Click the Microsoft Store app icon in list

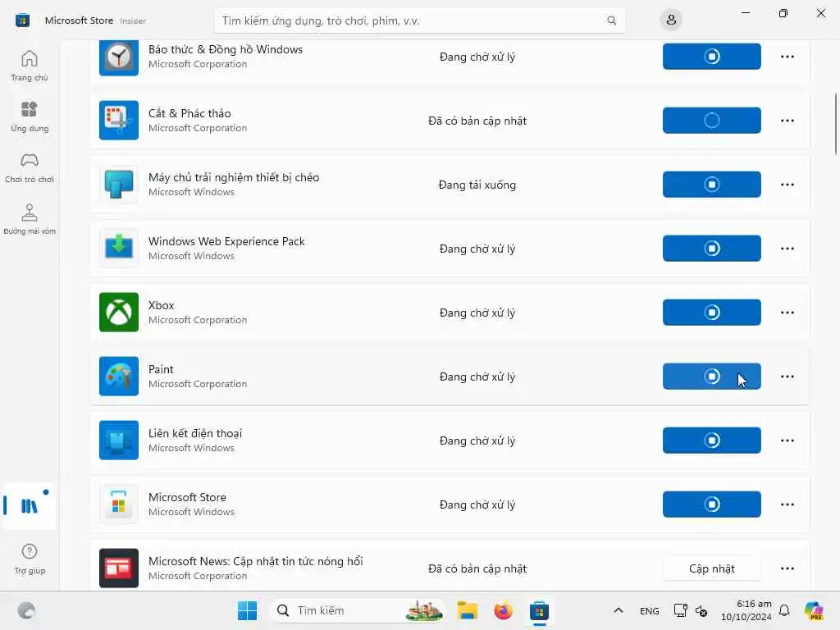coord(119,504)
